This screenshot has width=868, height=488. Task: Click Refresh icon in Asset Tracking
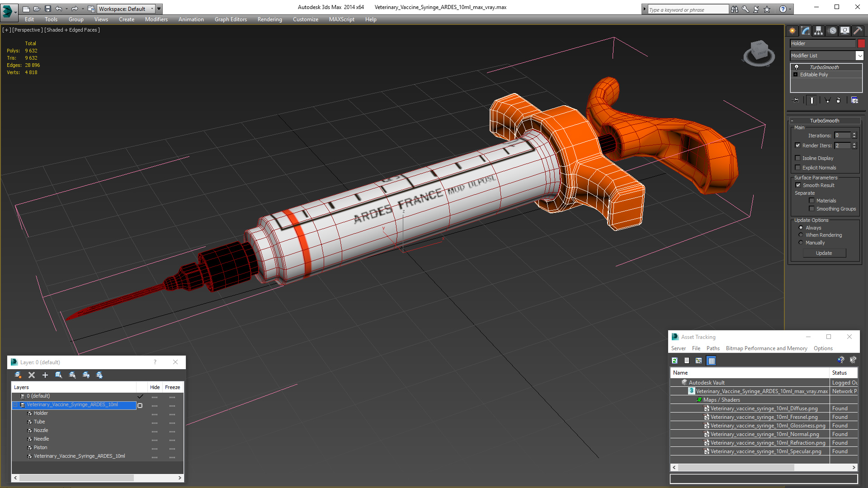(675, 361)
